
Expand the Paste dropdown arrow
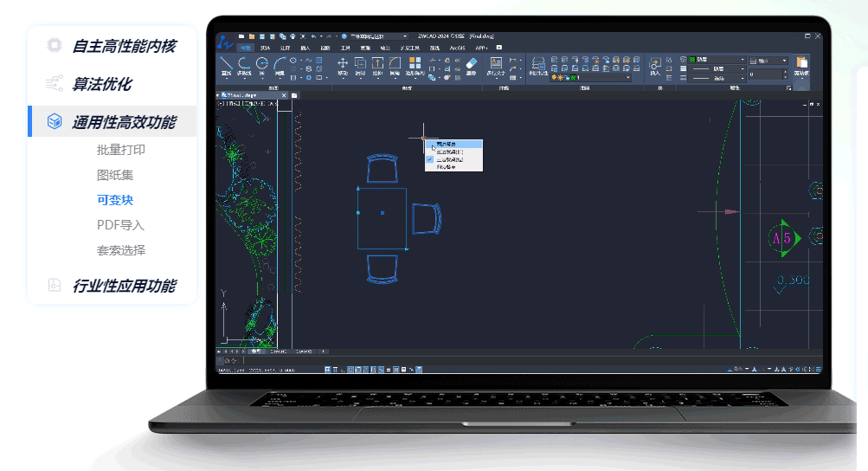[801, 78]
